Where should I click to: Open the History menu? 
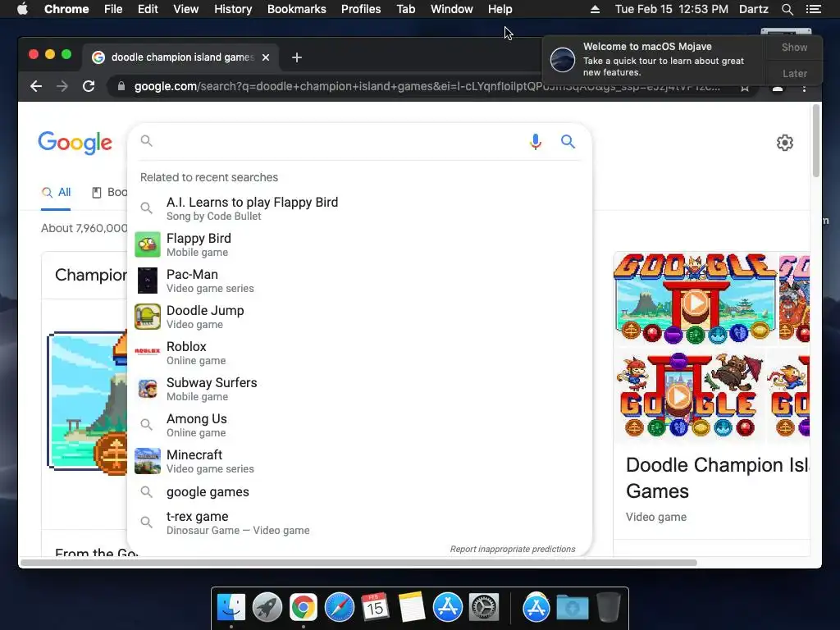pyautogui.click(x=233, y=9)
